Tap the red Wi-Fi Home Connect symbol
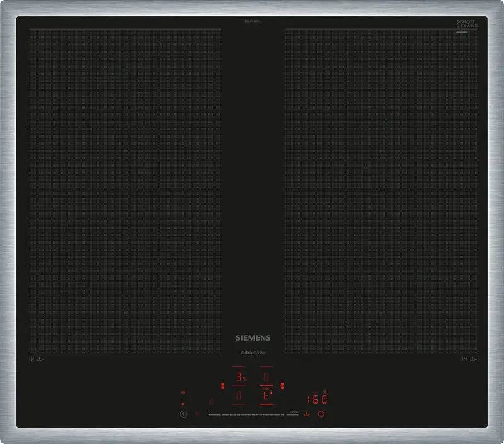Viewport: 504px width, 444px height. 183,392
